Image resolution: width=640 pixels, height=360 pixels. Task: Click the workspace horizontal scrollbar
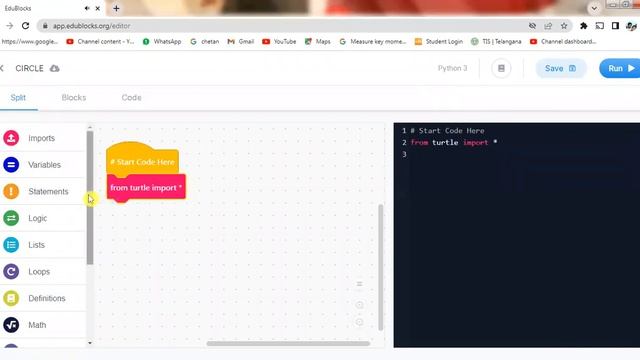coord(288,343)
